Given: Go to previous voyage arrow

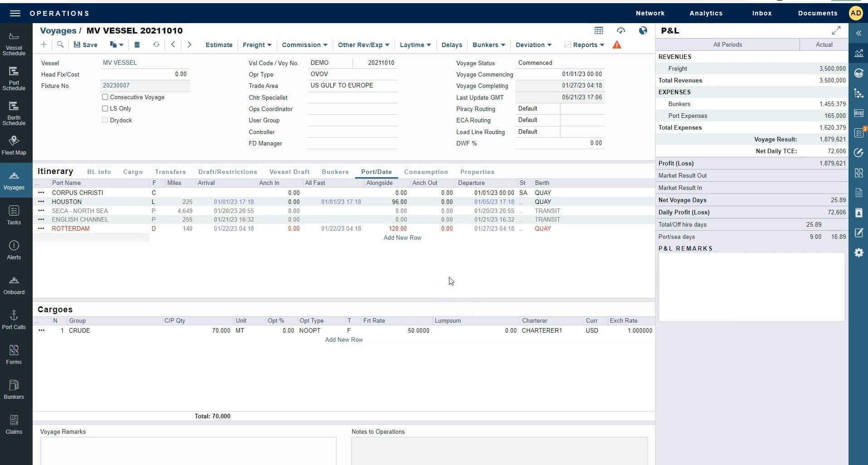Looking at the screenshot, I should [173, 44].
